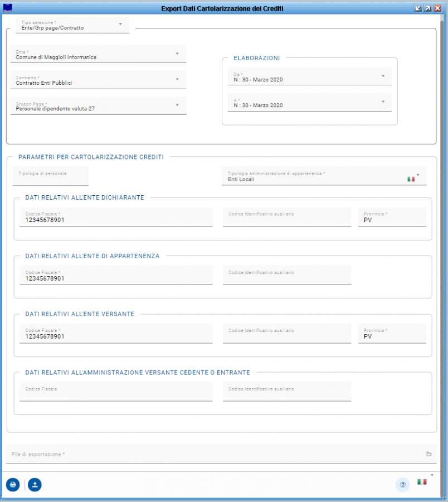The width and height of the screenshot is (448, 502).
Task: Click the Italian flag in Tipologia amministrazione field
Action: (x=411, y=179)
